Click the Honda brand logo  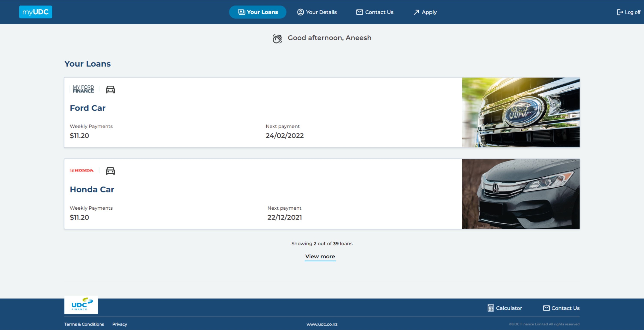point(82,170)
